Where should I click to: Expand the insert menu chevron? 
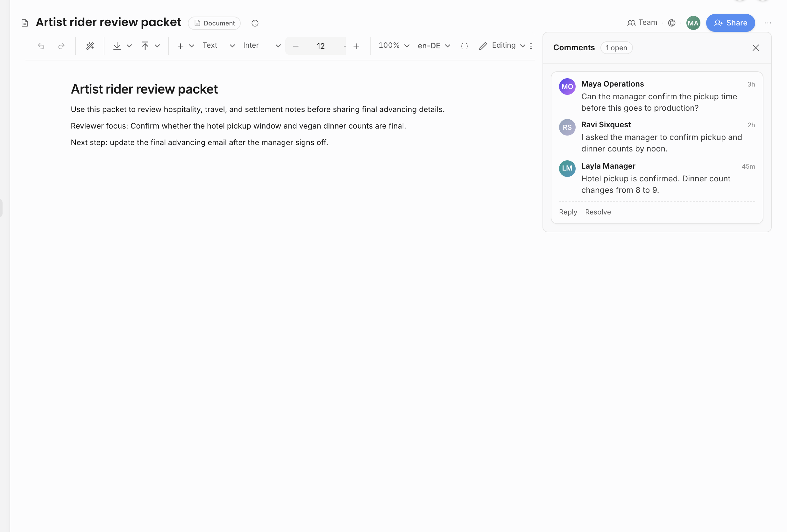pos(192,46)
